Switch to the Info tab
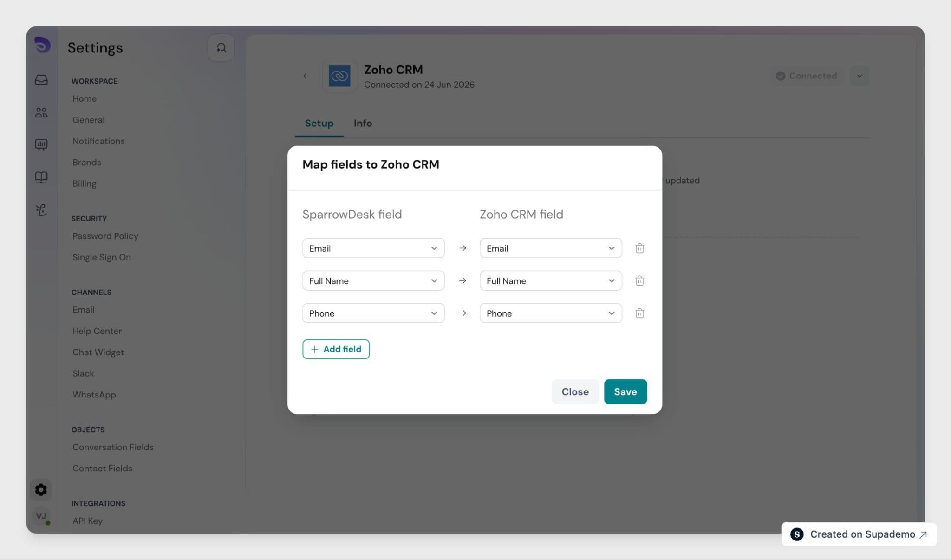951x560 pixels. coord(363,123)
